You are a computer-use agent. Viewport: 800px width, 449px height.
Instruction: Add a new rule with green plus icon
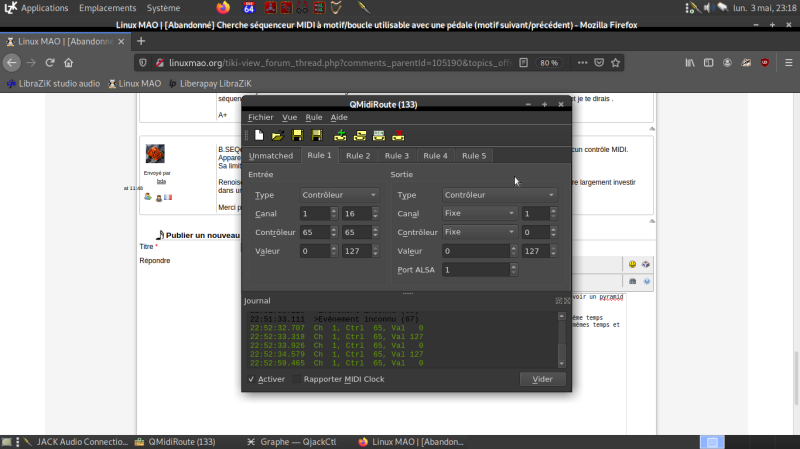coord(340,135)
